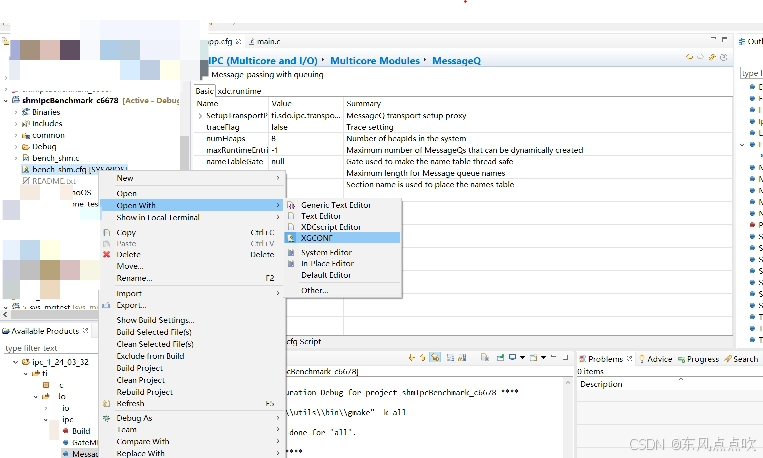
Task: Click the open new console icon
Action: pos(534,358)
